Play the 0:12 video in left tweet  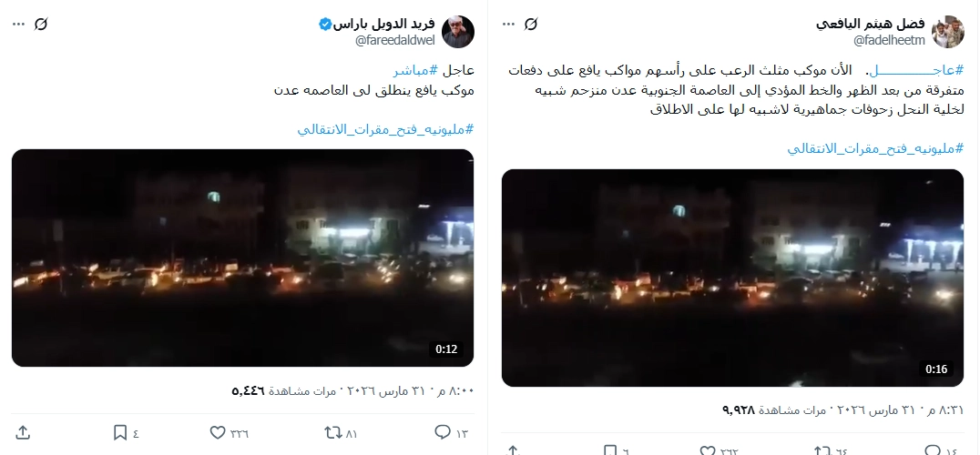point(242,258)
